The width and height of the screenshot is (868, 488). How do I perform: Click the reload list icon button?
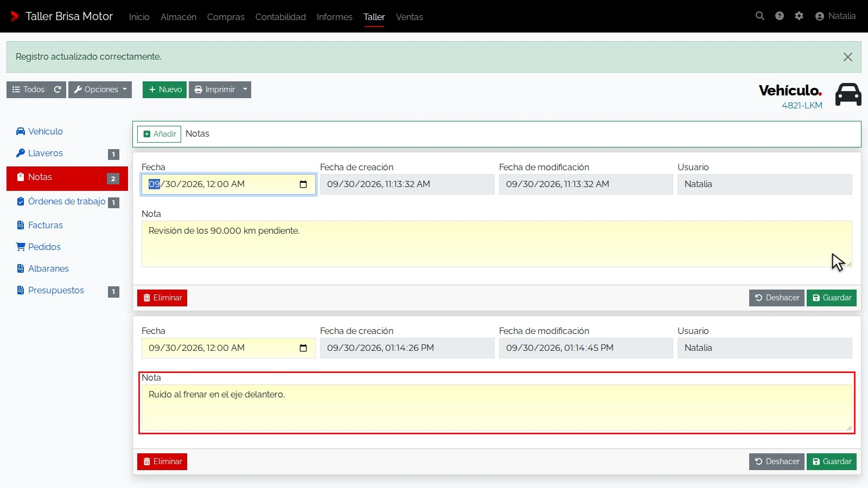(58, 89)
